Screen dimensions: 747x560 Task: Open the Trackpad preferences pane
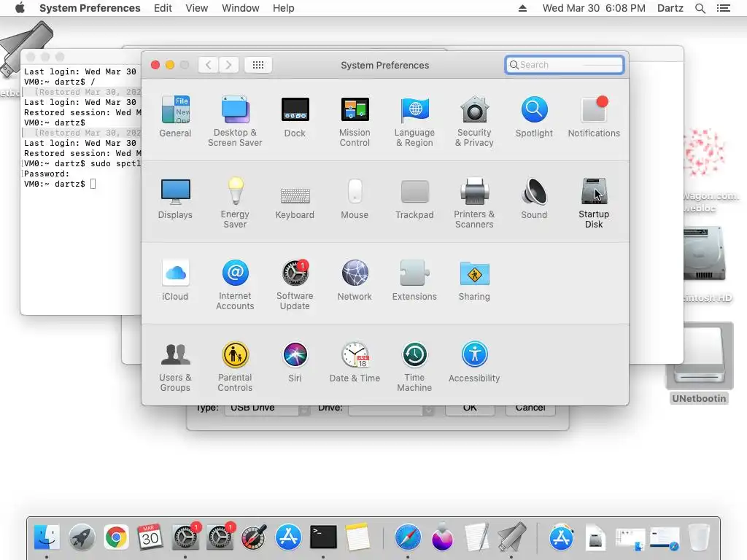tap(414, 198)
